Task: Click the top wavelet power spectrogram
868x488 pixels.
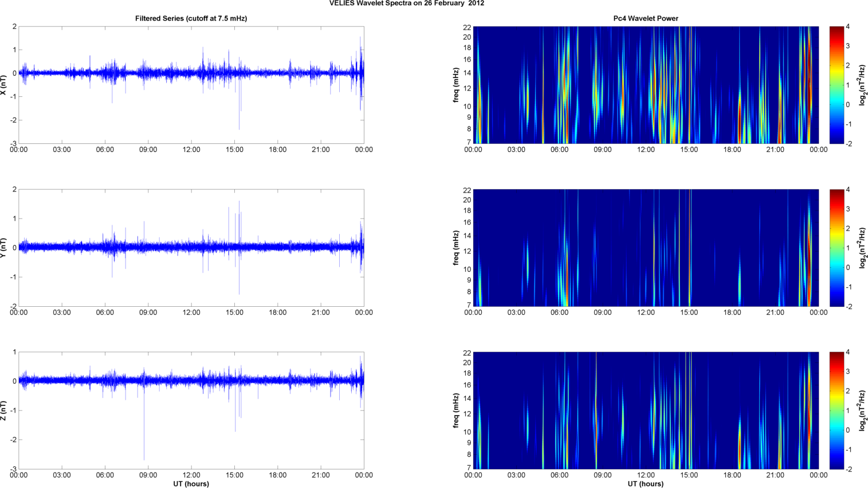Action: click(646, 85)
